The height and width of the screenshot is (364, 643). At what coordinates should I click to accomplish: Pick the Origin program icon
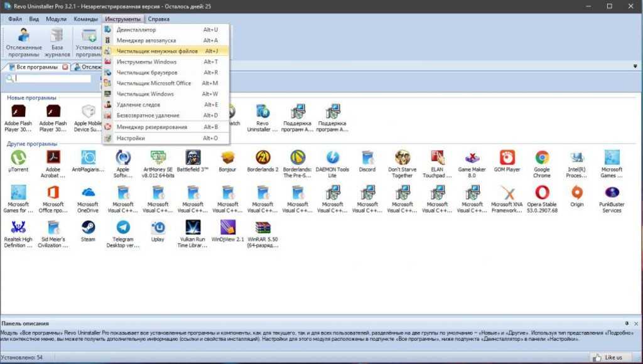click(x=577, y=193)
